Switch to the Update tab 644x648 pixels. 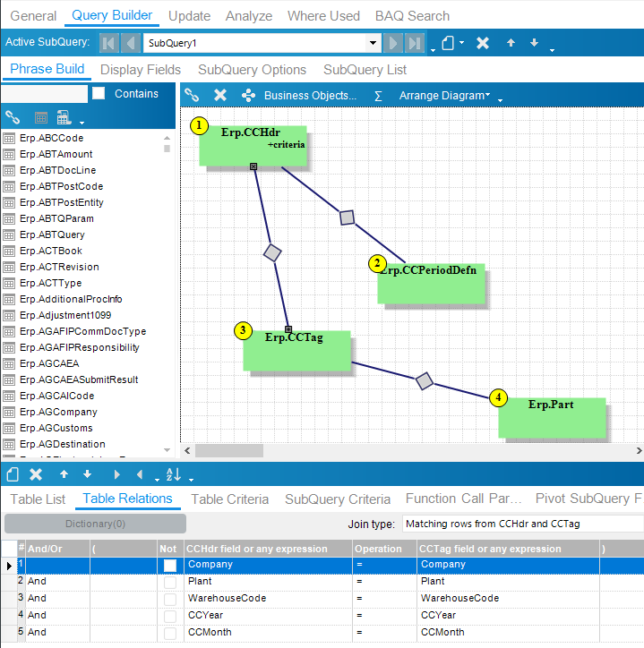pos(189,16)
